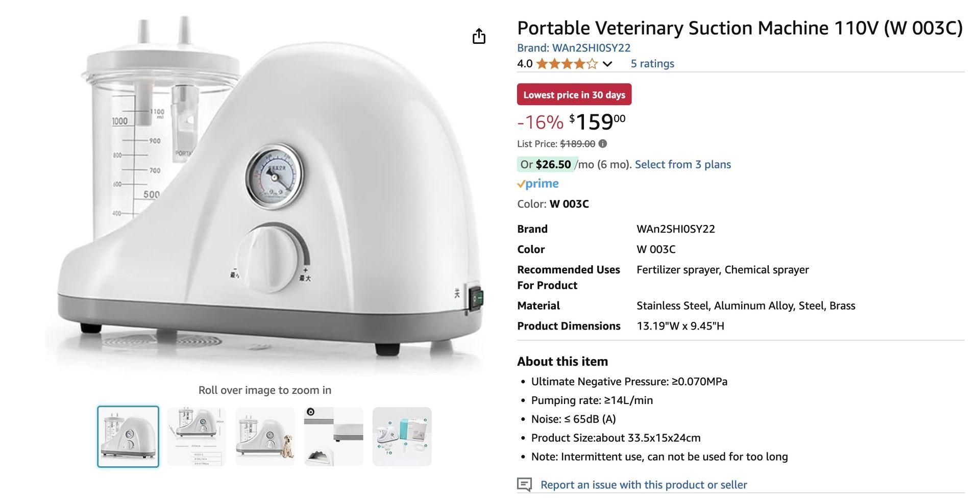Toggle selection of the dimensions diagram thumbnail

click(x=197, y=436)
